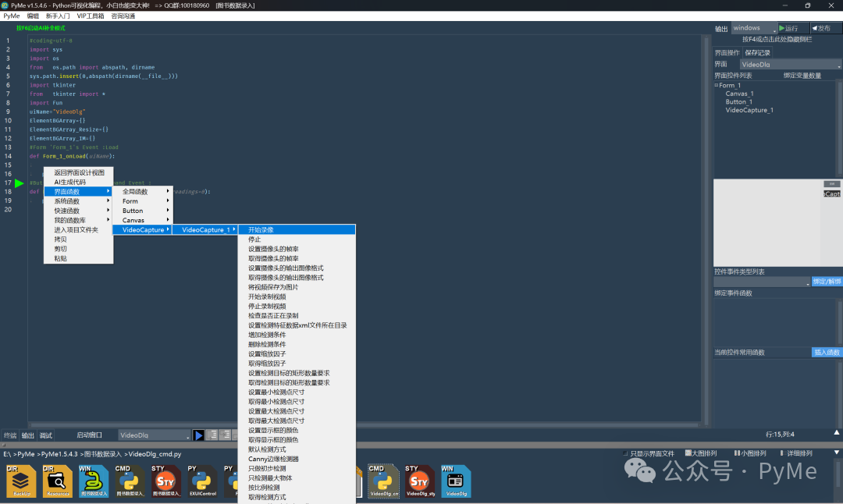Click the down triangle beside 详细排列
Viewport: 843px width, 504px height.
pos(837,453)
